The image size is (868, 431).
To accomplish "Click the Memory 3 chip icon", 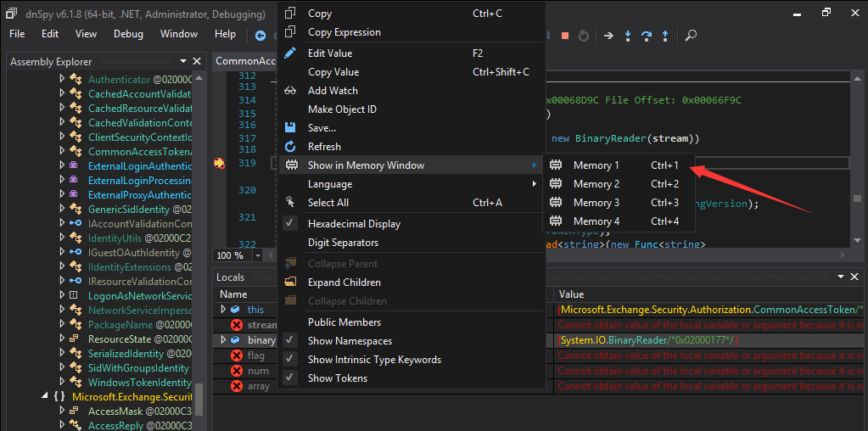I will pos(556,203).
